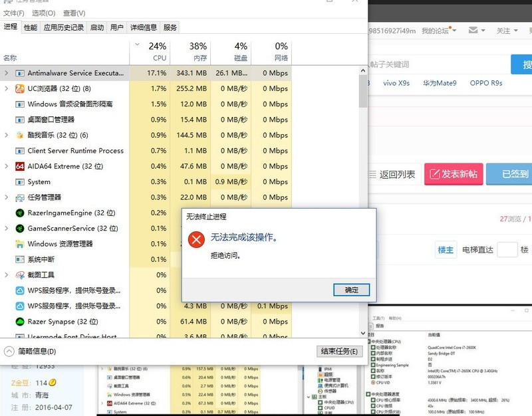The height and width of the screenshot is (416, 532).
Task: Select the 电源管理 icon in AIDA64 tree
Action: coord(320,380)
